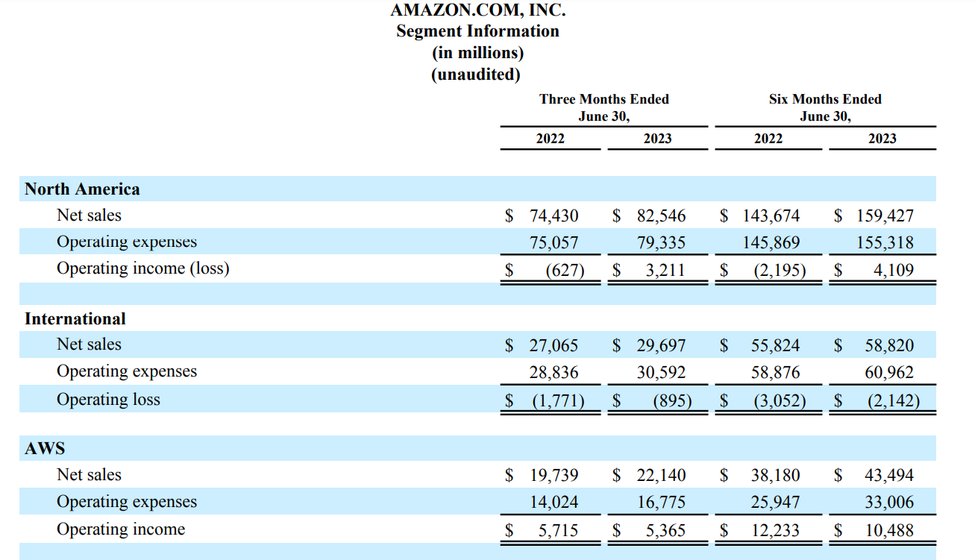975x560 pixels.
Task: Select AWS expenses value 16,775
Action: [661, 503]
